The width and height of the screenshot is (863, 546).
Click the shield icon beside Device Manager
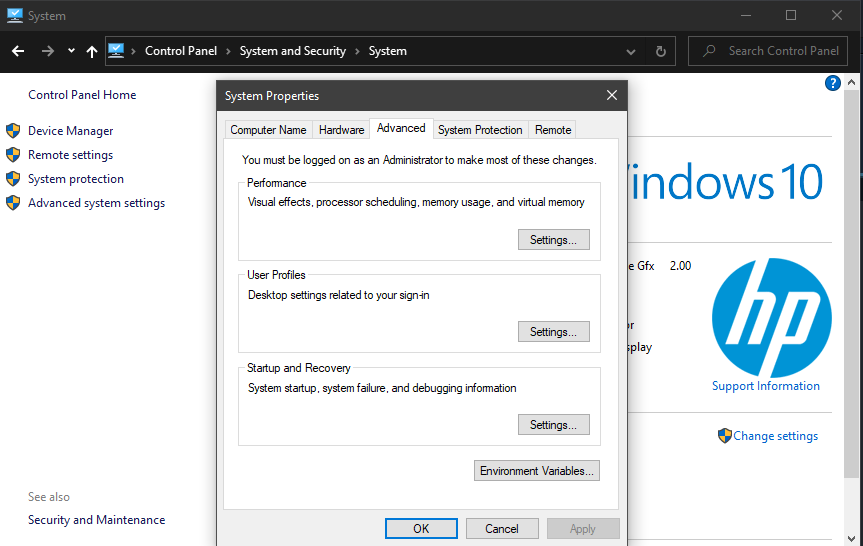click(13, 131)
